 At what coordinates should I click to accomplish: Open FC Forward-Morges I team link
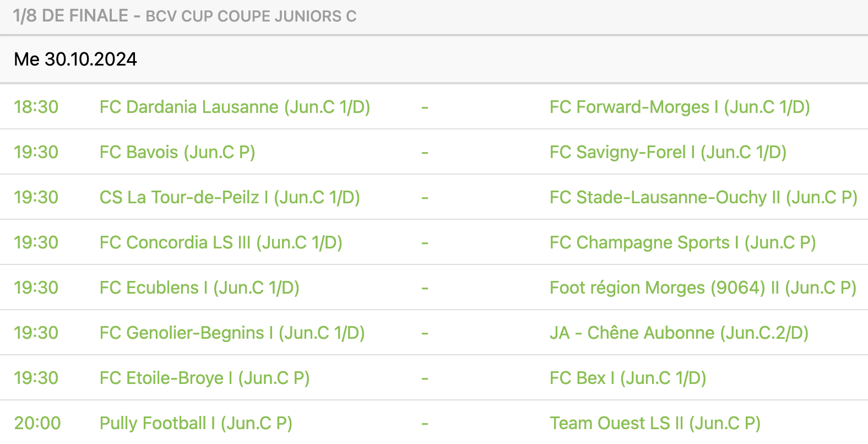680,107
